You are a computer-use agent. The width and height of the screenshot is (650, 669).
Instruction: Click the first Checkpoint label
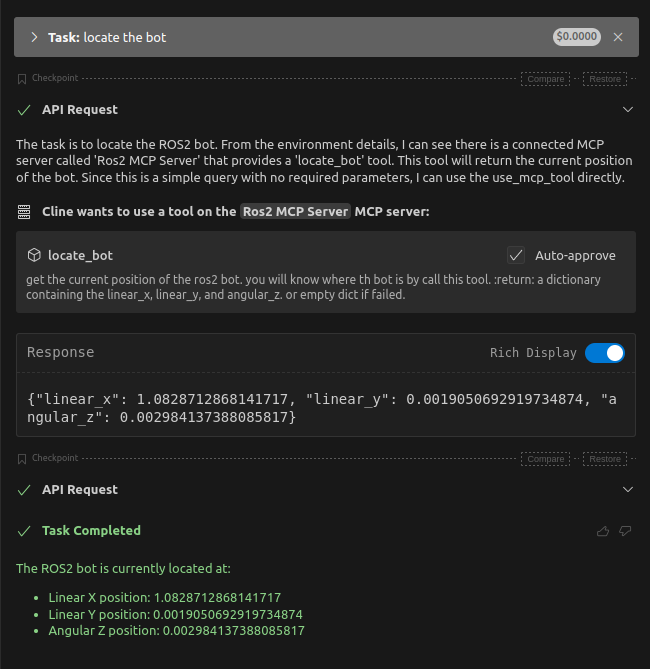[55, 78]
